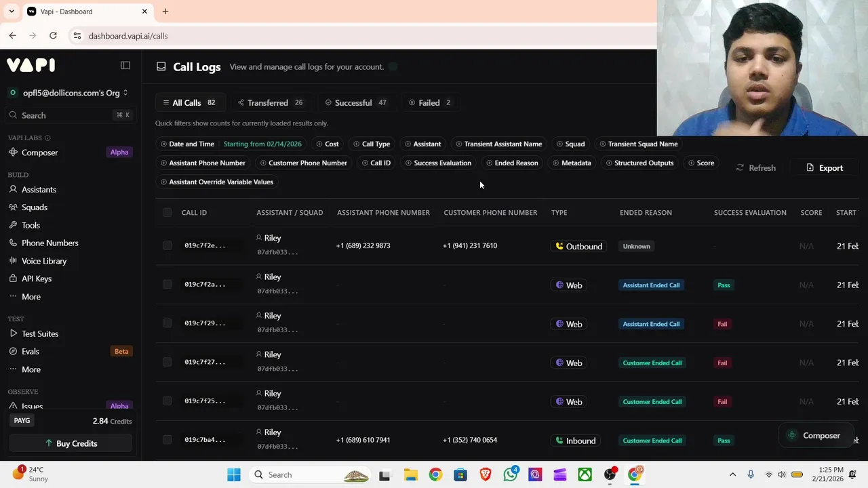Open a new browser tab
Screen dimensions: 868x488
pos(165,12)
